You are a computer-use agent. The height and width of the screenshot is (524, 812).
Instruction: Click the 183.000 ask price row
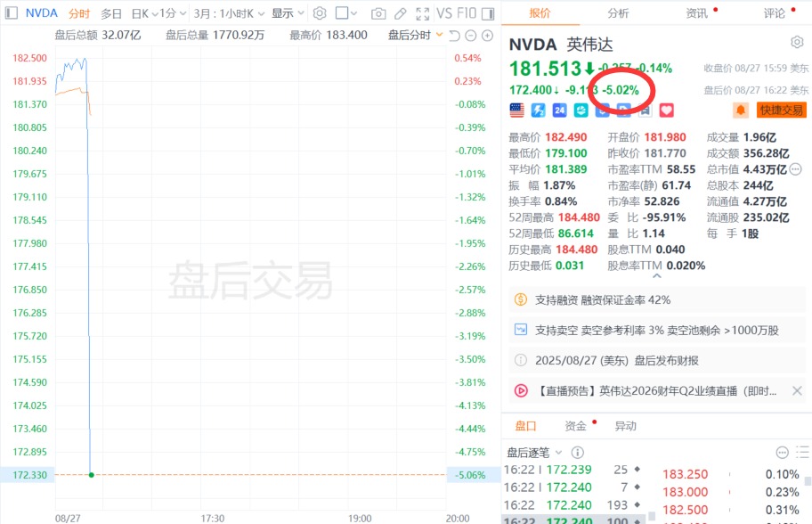click(x=731, y=492)
